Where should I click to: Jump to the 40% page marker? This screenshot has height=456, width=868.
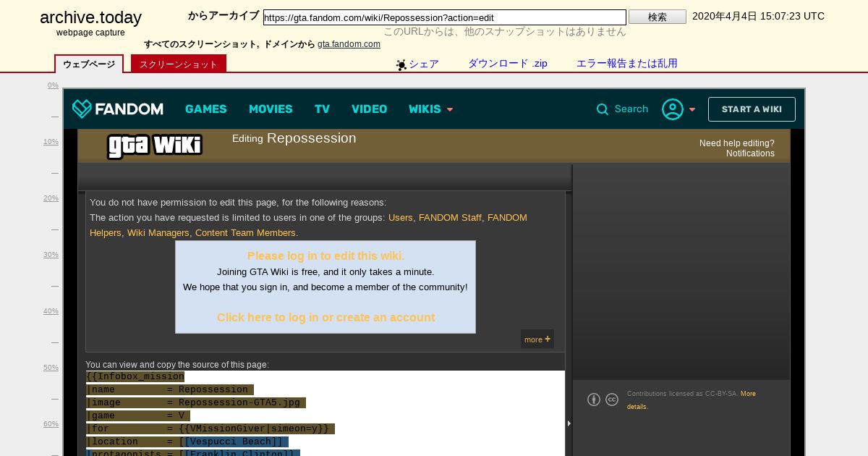pos(51,311)
